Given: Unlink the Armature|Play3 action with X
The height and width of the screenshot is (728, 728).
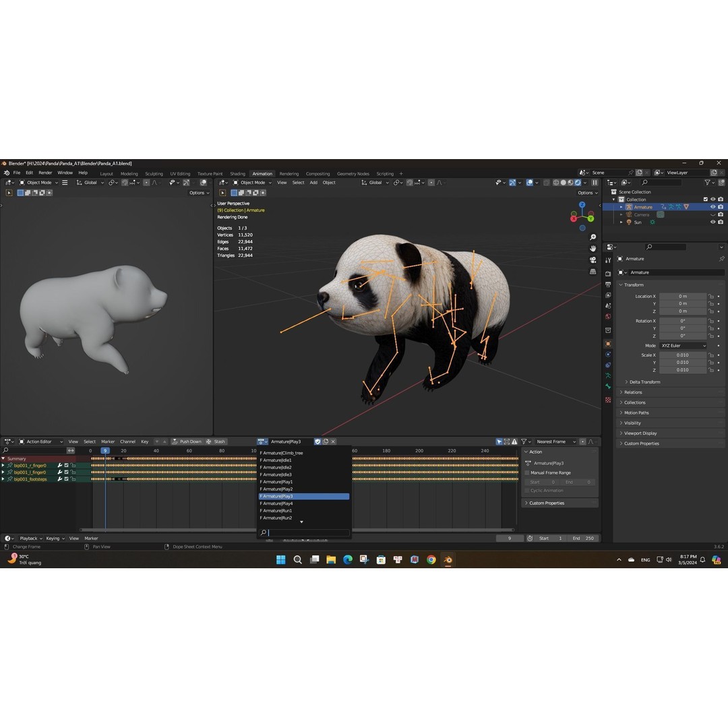Looking at the screenshot, I should (x=334, y=442).
